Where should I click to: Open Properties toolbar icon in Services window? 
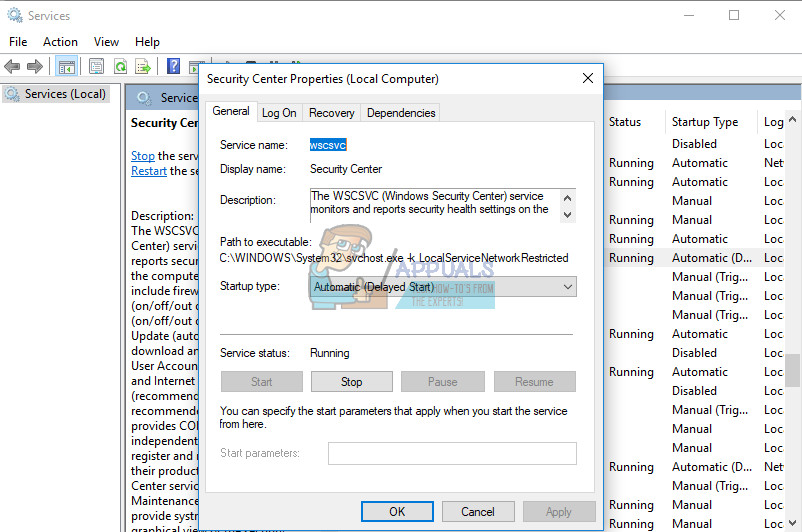(x=96, y=66)
